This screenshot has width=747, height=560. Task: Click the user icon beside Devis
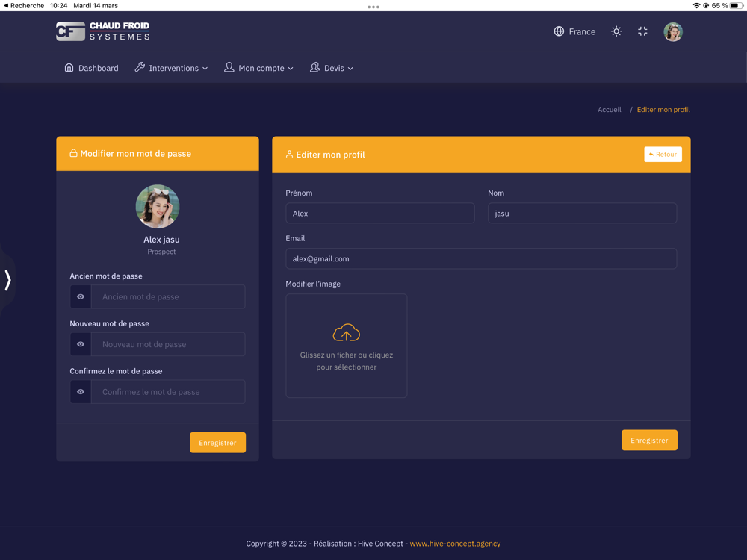point(315,67)
